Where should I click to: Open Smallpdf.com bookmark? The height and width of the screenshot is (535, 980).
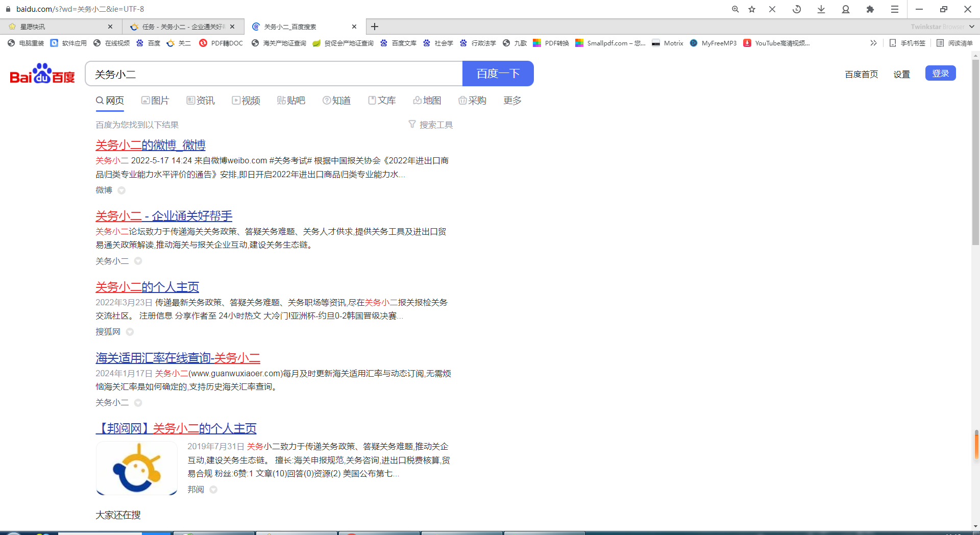(x=611, y=43)
